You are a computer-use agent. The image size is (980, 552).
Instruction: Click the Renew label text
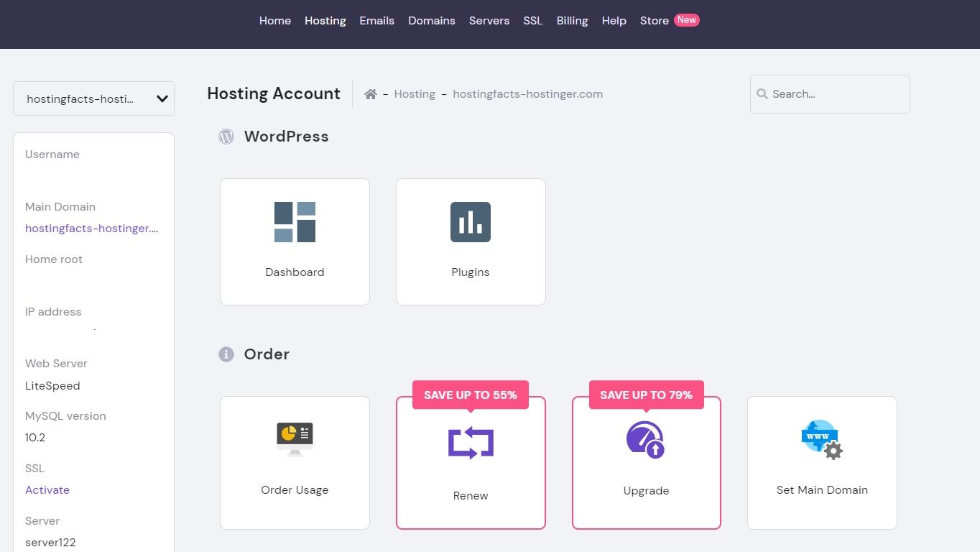pos(471,496)
